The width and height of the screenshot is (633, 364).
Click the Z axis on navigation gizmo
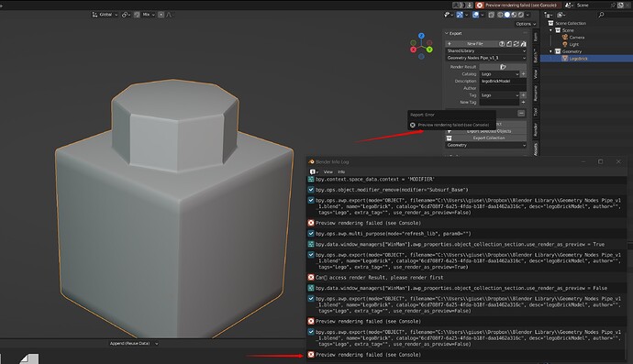click(x=421, y=36)
